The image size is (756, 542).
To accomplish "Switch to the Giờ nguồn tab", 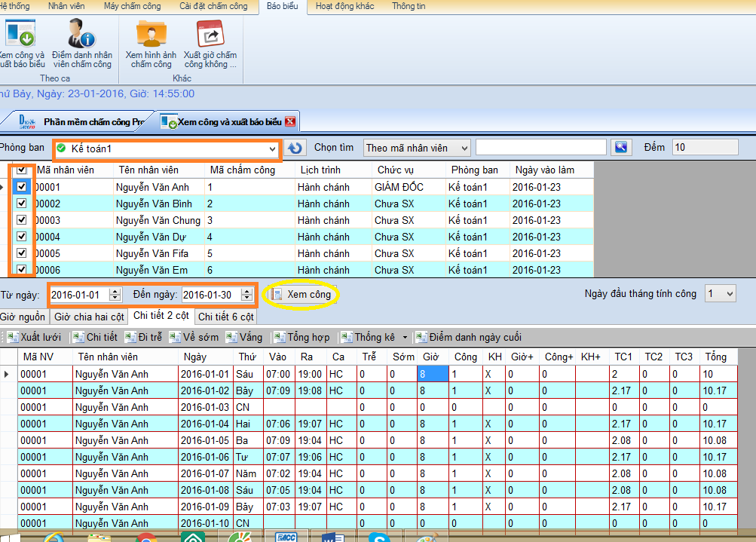I will tap(23, 317).
